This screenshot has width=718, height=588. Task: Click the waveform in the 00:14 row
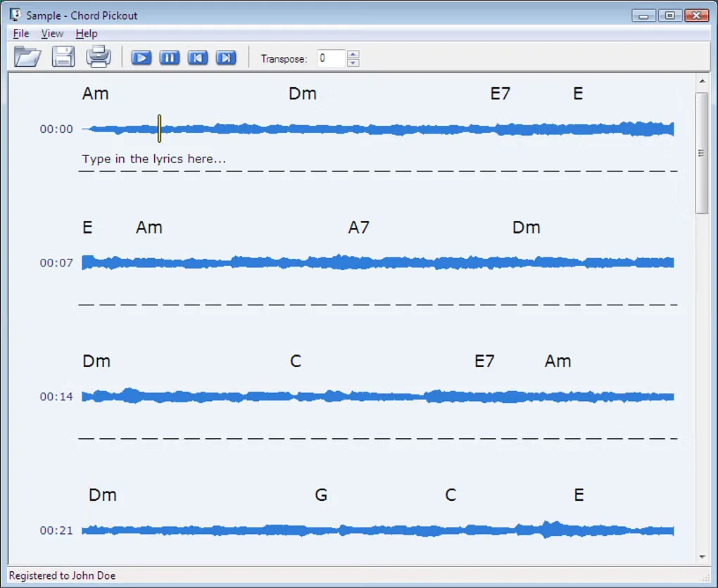click(378, 396)
